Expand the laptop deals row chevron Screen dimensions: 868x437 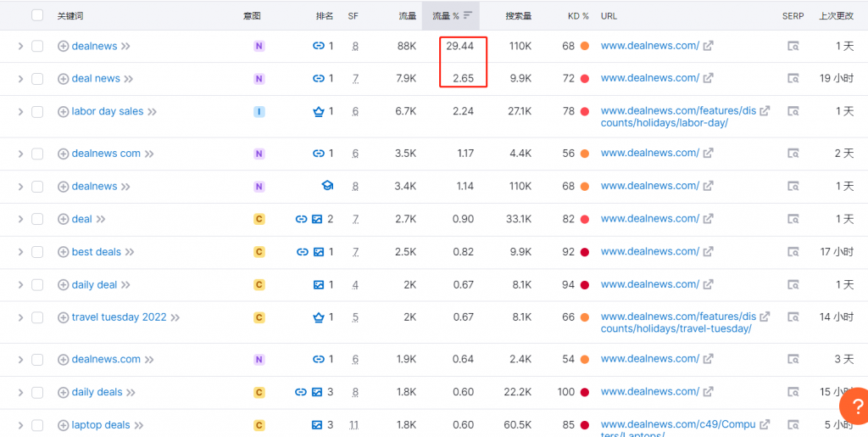tap(20, 425)
